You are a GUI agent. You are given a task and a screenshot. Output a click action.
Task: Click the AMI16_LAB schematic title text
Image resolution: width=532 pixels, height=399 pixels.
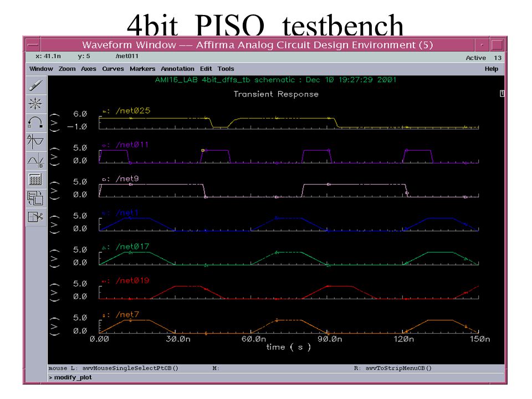pyautogui.click(x=275, y=80)
